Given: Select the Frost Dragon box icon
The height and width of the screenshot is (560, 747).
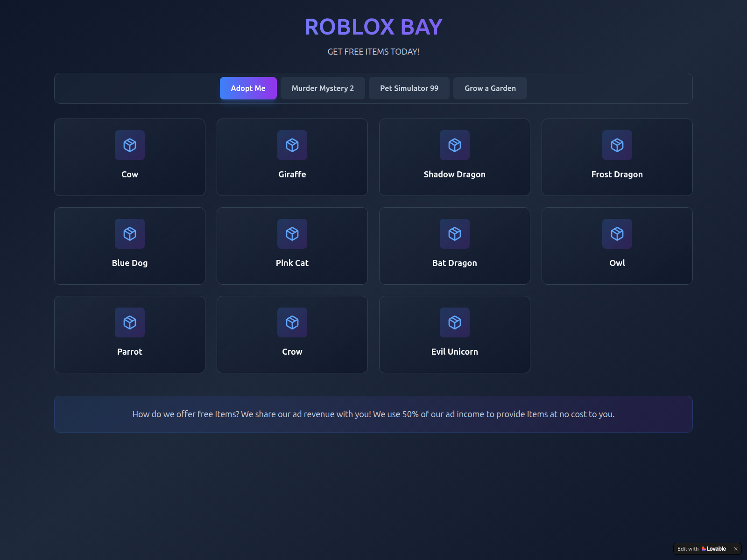Looking at the screenshot, I should [617, 145].
